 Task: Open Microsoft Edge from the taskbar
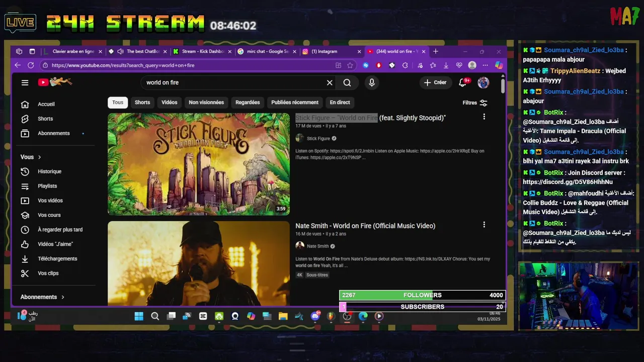coord(363,316)
